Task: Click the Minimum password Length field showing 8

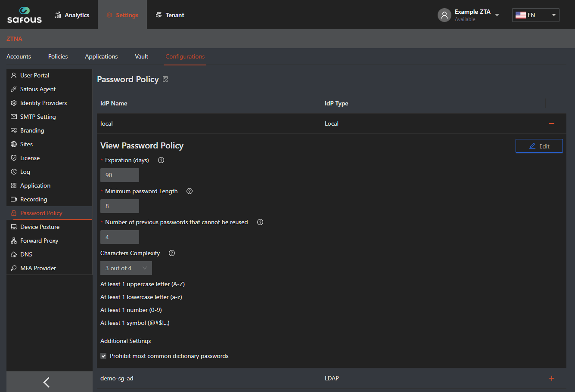Action: [x=120, y=206]
